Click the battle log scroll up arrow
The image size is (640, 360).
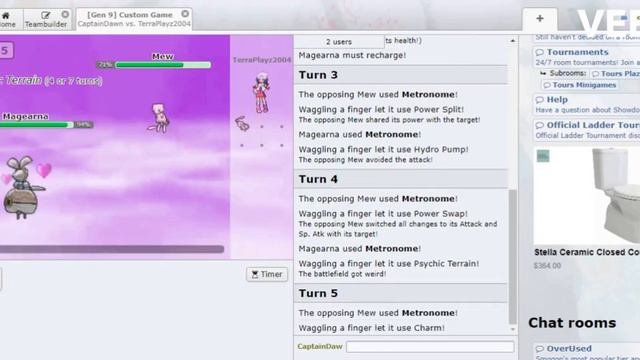pos(513,40)
